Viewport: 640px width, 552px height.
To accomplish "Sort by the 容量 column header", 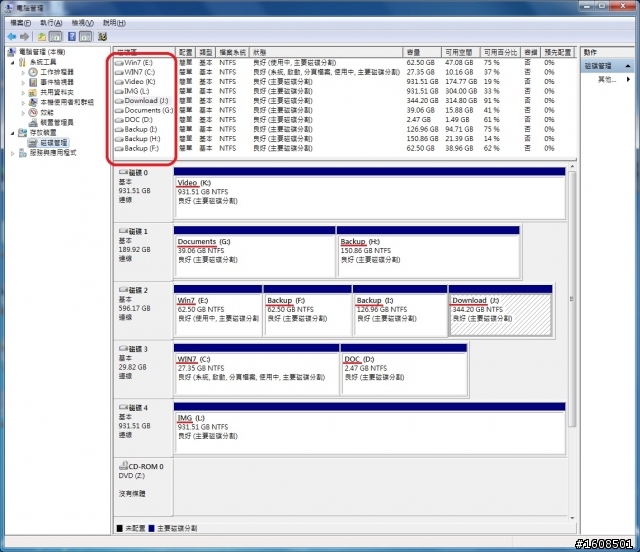I will [422, 52].
